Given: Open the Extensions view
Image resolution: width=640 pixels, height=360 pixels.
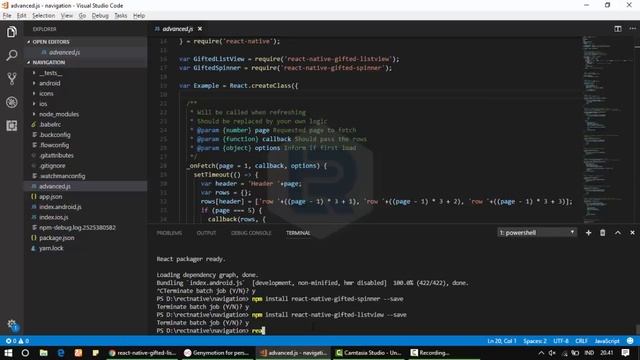Looking at the screenshot, I should 11,125.
